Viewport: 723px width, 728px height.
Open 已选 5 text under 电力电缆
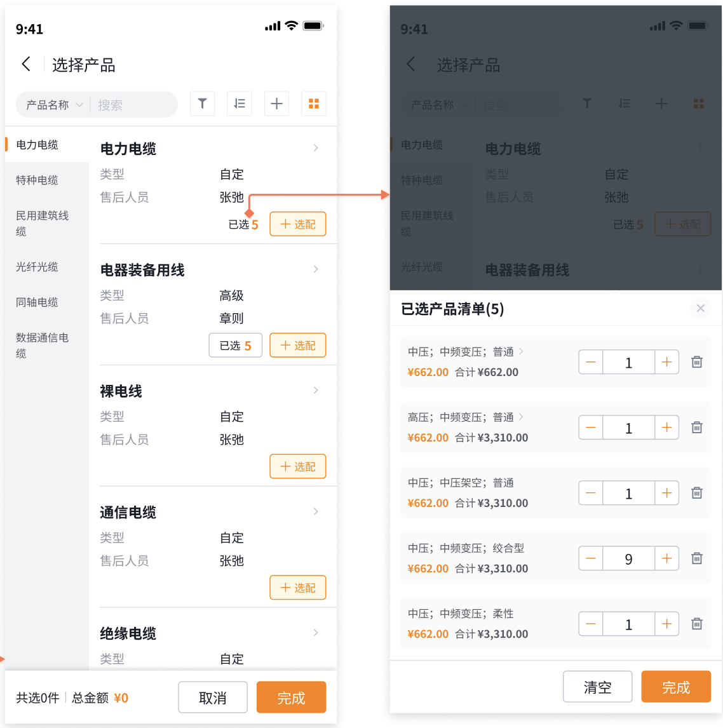click(x=243, y=225)
